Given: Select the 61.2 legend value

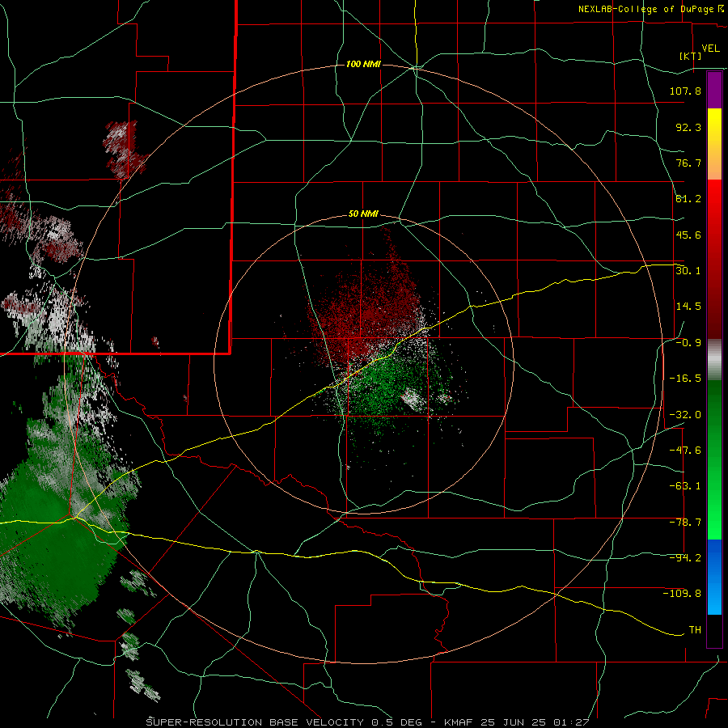Looking at the screenshot, I should click(688, 199).
